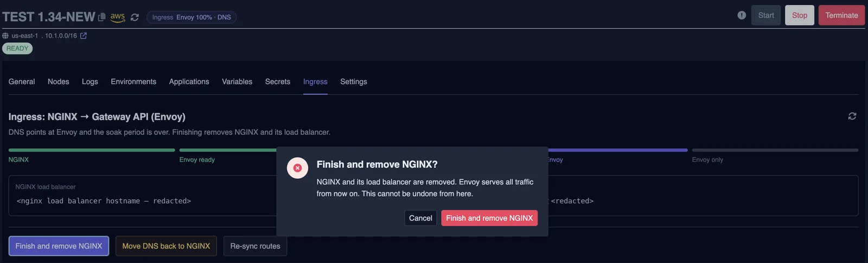
Task: Refresh cluster status icon beside AWS logo
Action: pos(135,17)
